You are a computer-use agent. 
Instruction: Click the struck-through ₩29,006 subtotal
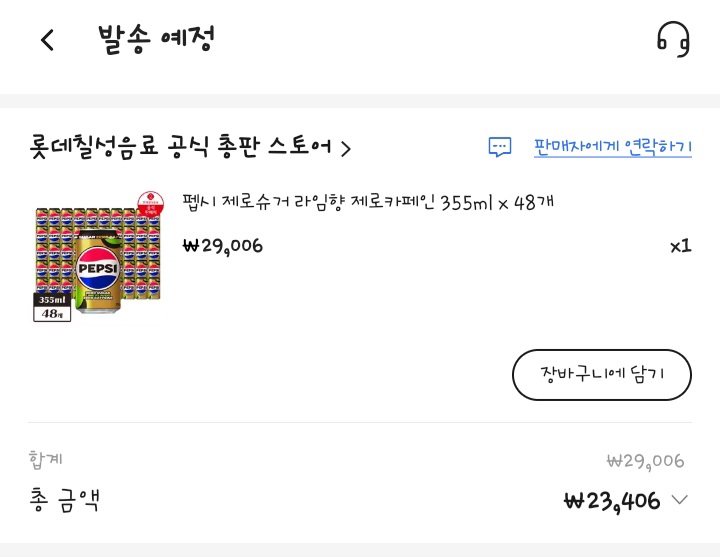click(x=645, y=461)
